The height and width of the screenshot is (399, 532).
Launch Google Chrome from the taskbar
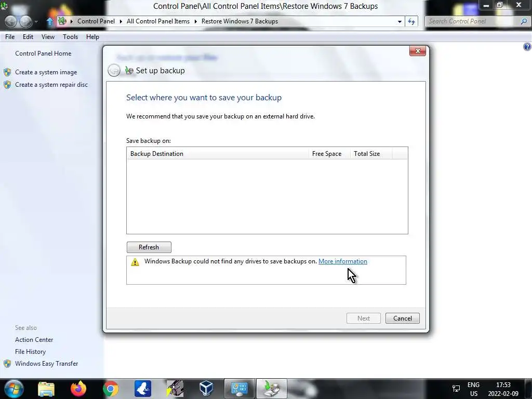(x=110, y=389)
